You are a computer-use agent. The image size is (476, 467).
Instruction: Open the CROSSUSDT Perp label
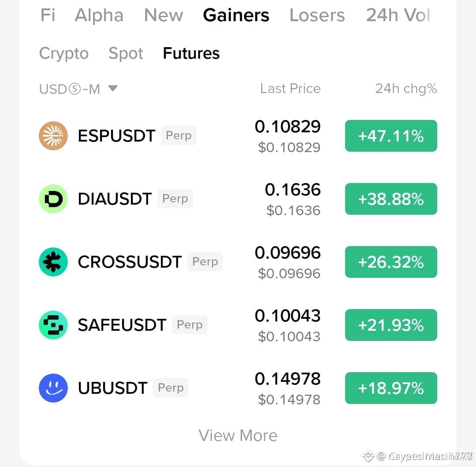(205, 262)
